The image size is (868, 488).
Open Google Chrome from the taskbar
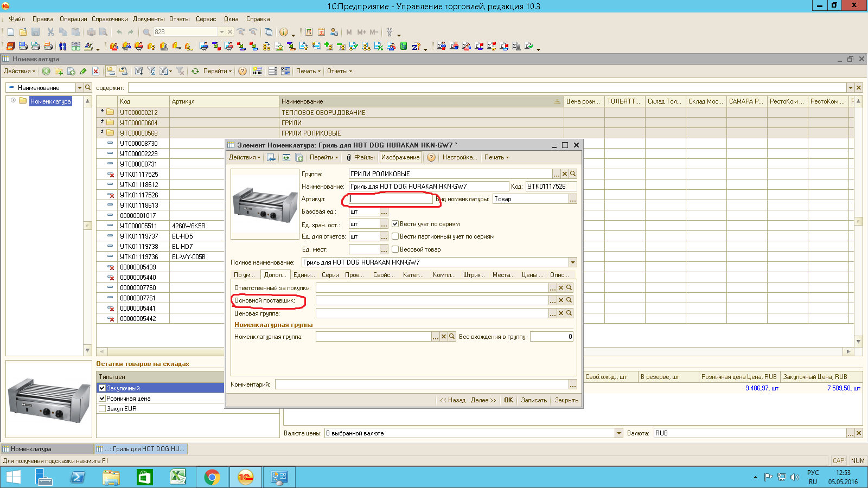pyautogui.click(x=212, y=477)
